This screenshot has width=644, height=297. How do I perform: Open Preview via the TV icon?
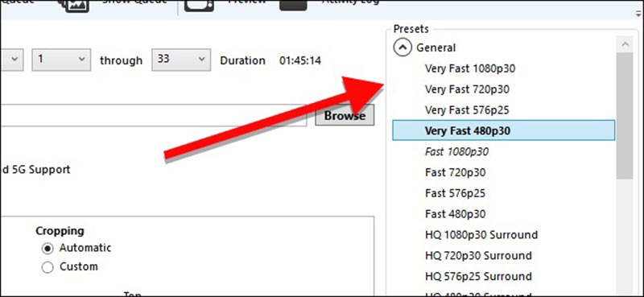click(199, 5)
